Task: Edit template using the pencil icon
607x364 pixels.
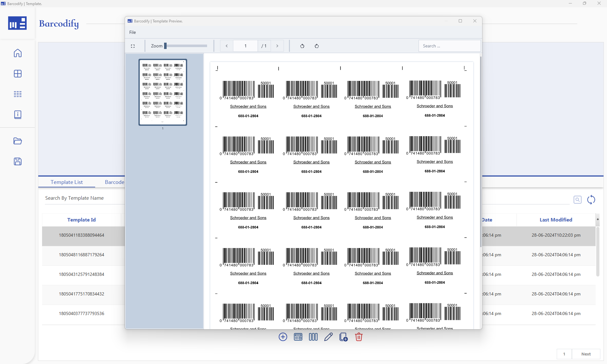Action: pos(328,337)
